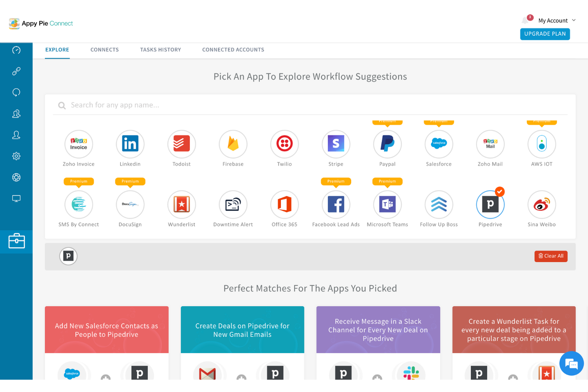Focus the app name search field
Viewport: 588px width, 392px height.
pyautogui.click(x=310, y=105)
